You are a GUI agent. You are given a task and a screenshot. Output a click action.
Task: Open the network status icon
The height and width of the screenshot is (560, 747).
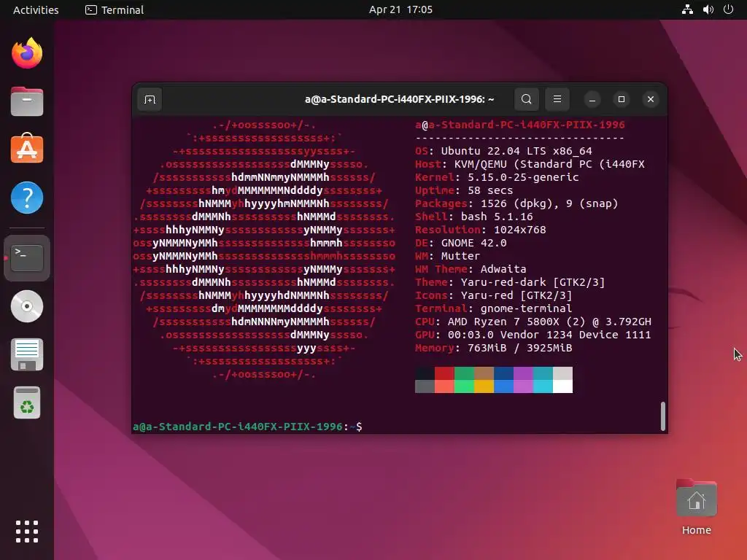687,9
